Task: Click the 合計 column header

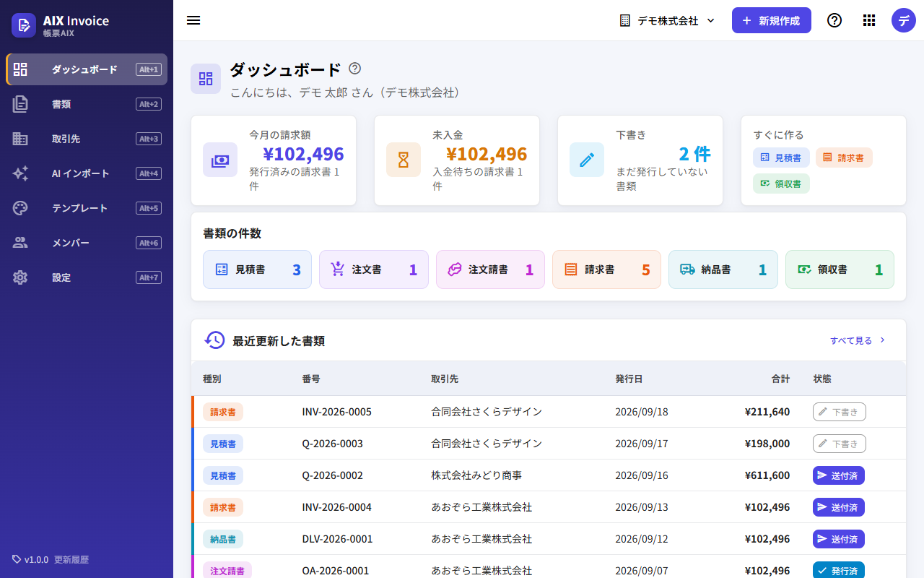Action: pos(780,379)
